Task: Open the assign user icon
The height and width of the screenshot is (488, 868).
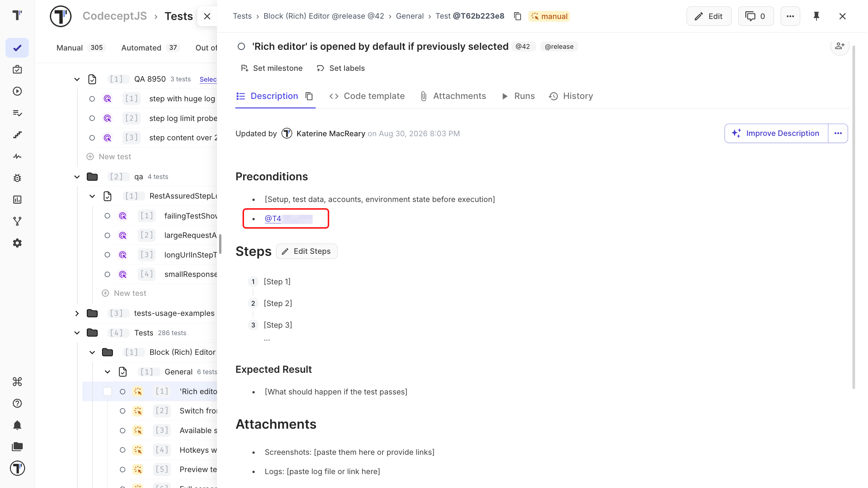Action: click(x=840, y=46)
